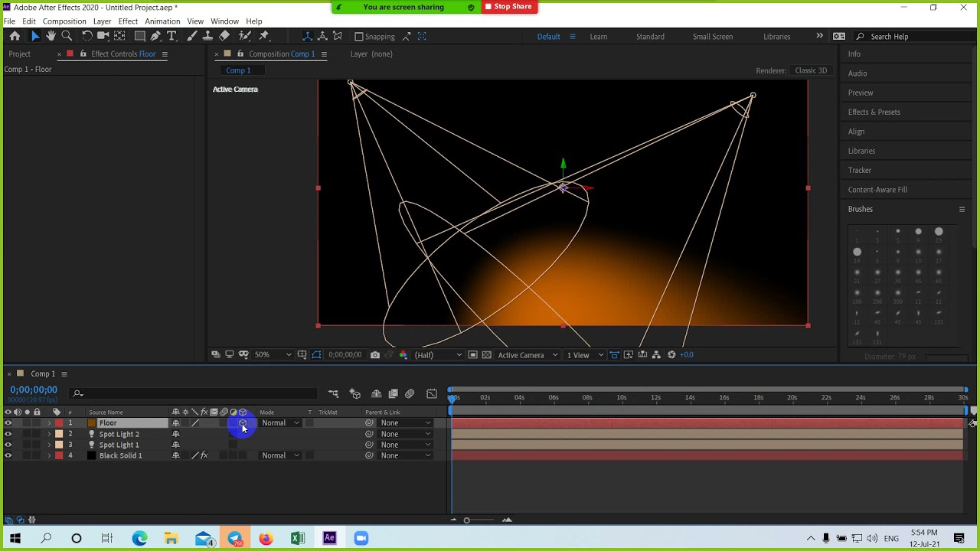Open the Tracker panel

[x=860, y=170]
